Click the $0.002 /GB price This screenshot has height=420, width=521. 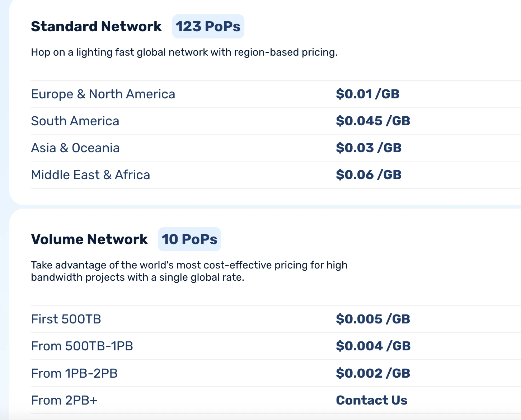coord(373,373)
